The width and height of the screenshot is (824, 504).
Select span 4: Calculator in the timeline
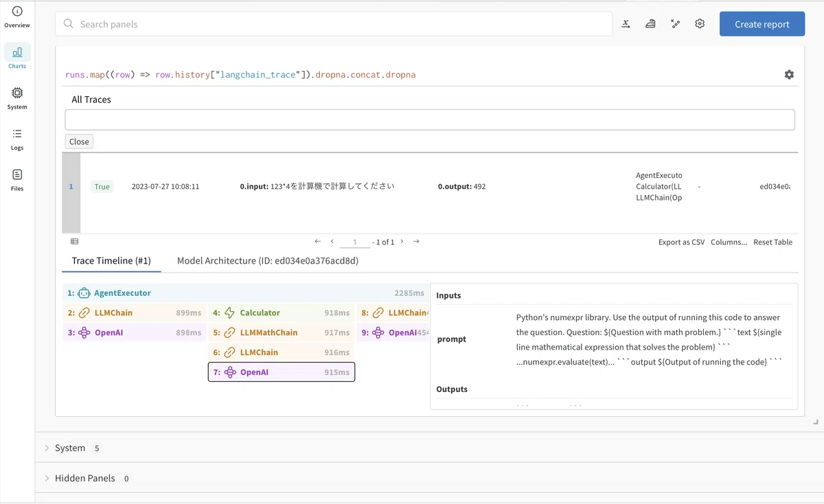282,313
